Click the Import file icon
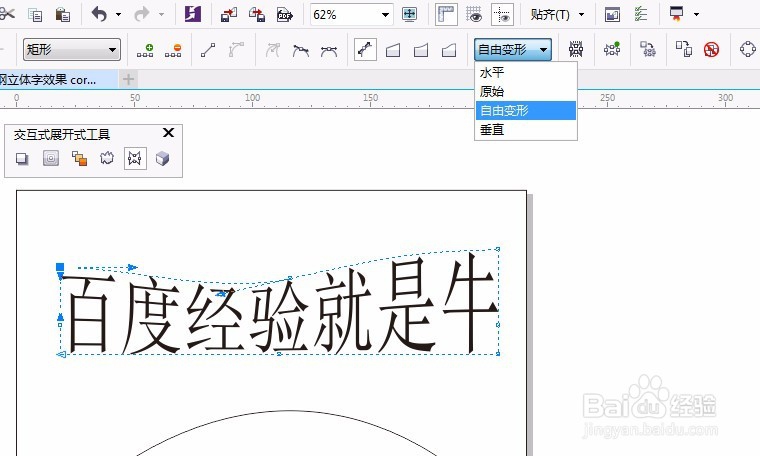760x456 pixels. tap(229, 15)
